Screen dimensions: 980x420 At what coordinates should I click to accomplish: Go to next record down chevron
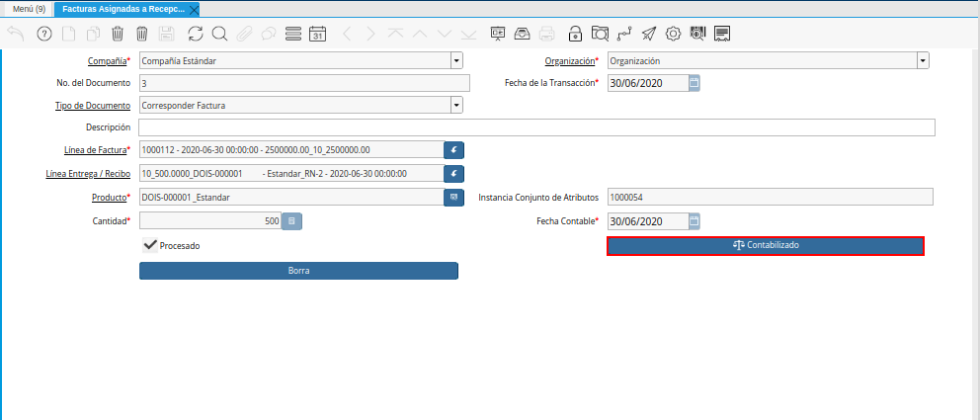coord(445,34)
